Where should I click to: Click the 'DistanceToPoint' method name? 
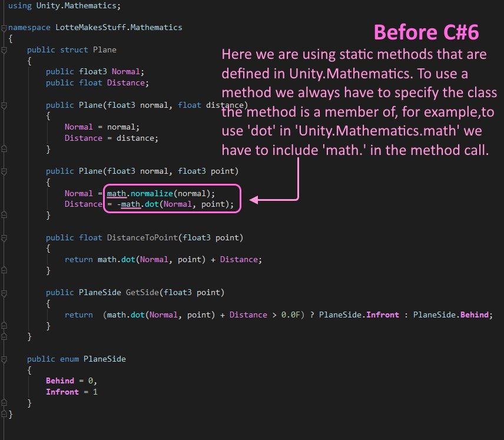(142, 238)
